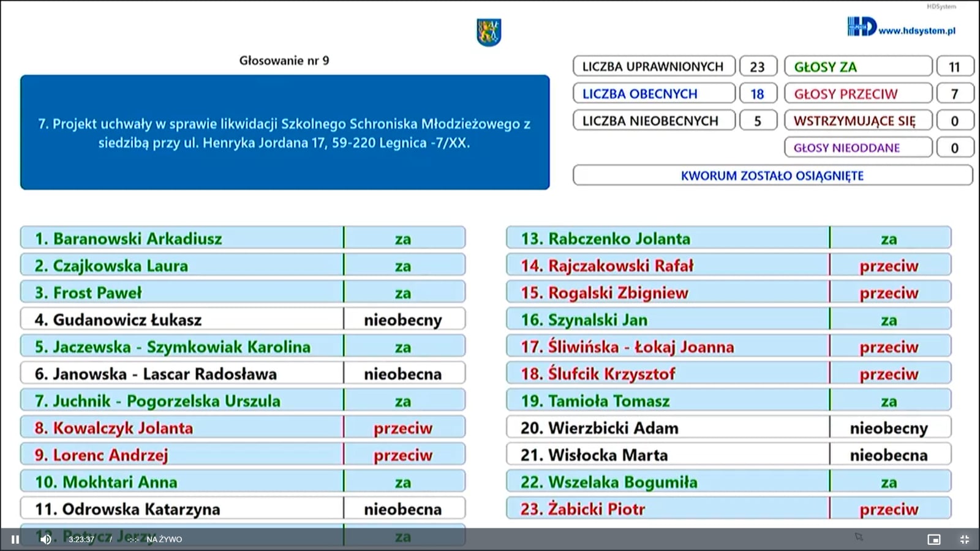Click the video timestamp 3:23:37
This screenshot has height=551, width=980.
(x=81, y=539)
